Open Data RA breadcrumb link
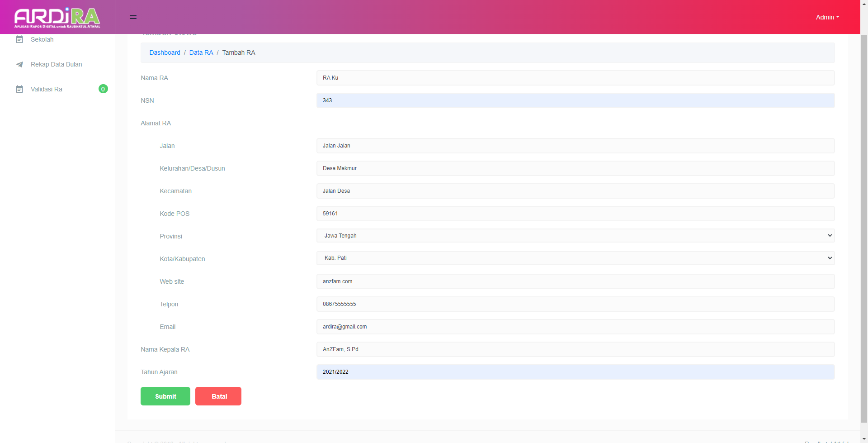Screen dimensions: 868x443 coord(201,53)
